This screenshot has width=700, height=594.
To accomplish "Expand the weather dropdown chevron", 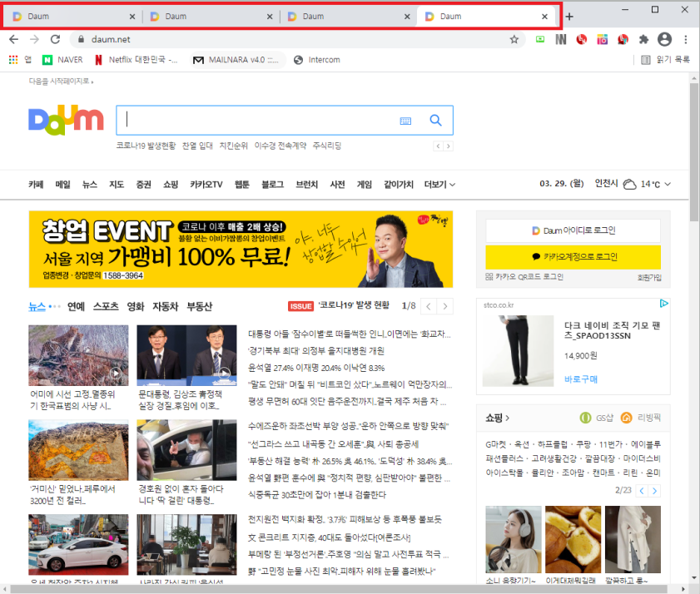I will pos(668,184).
